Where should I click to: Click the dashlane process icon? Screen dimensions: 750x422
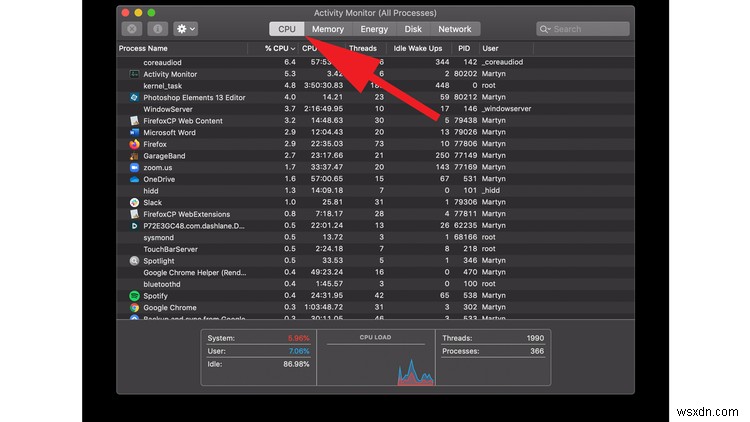(x=134, y=226)
